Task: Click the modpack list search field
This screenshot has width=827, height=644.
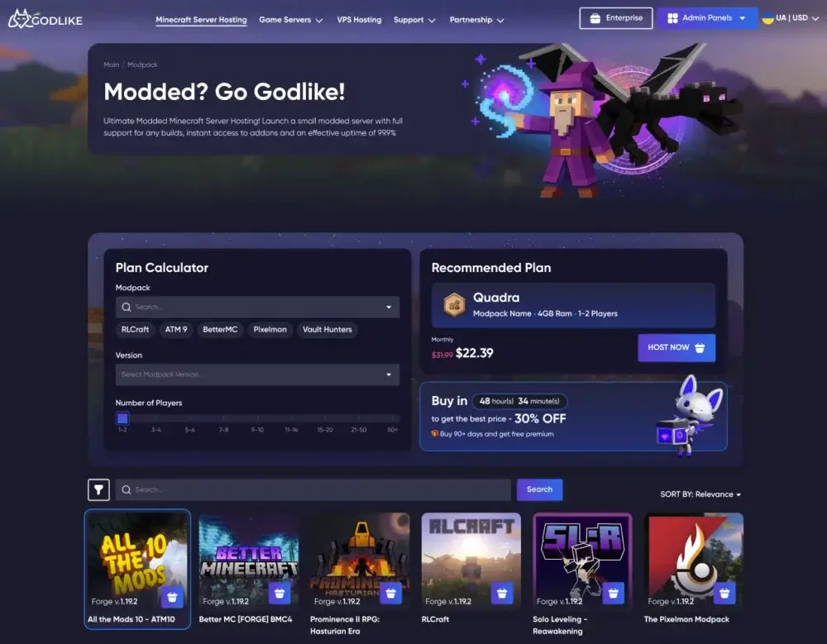Action: coord(313,489)
